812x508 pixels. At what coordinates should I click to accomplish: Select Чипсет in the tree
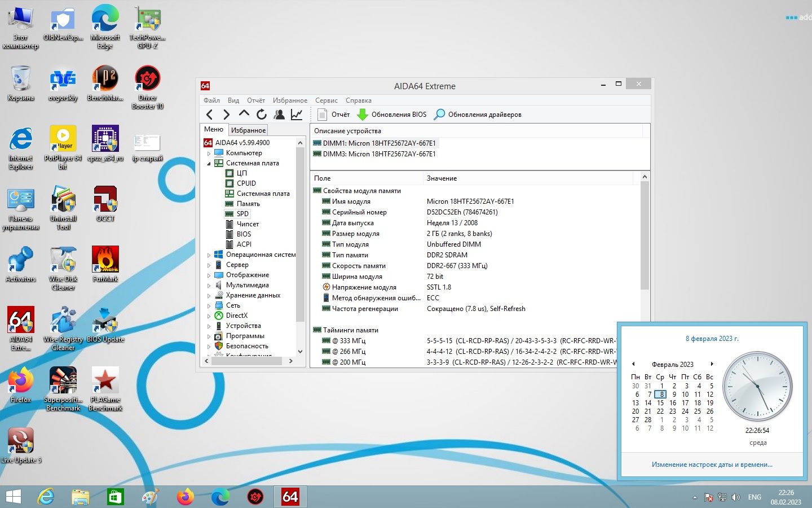click(248, 224)
